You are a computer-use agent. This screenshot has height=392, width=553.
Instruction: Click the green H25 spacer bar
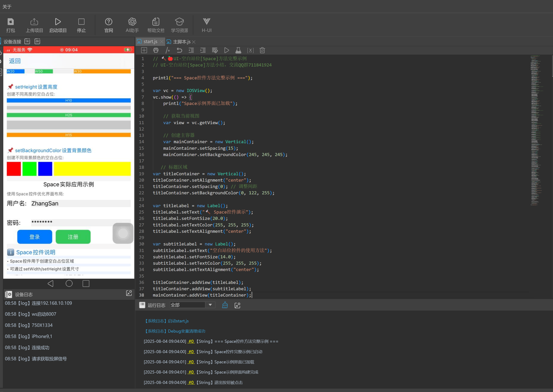pos(69,115)
